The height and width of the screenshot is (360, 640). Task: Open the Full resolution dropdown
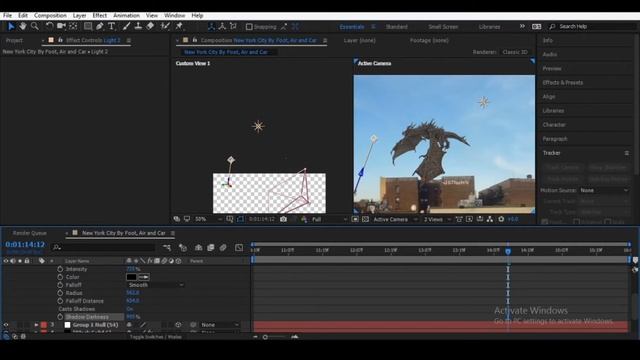click(329, 219)
